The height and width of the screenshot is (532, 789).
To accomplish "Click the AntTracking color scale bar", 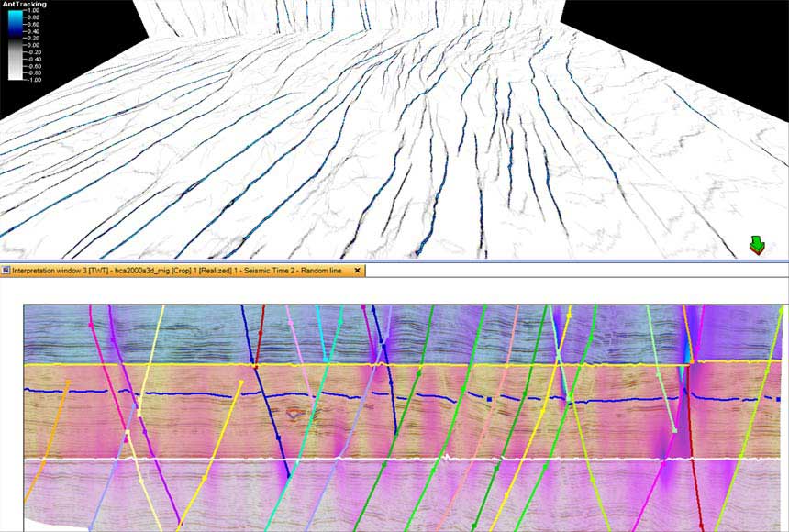I will (14, 46).
